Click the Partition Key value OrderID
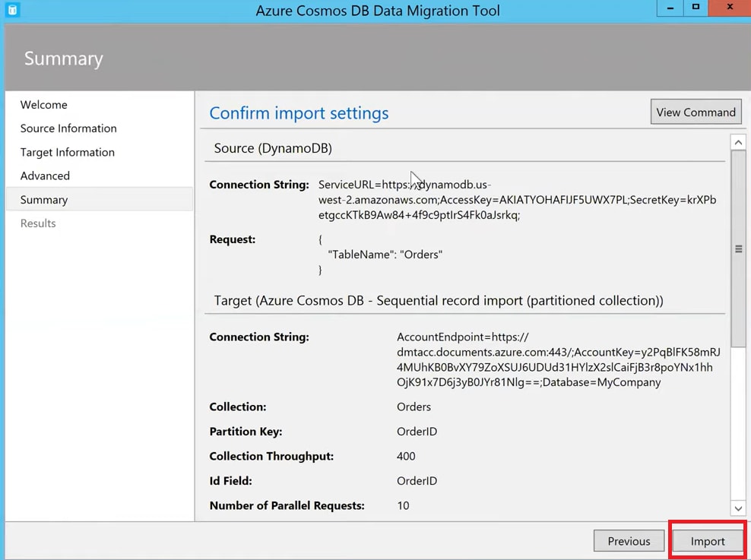Viewport: 751px width, 560px height. coord(417,432)
